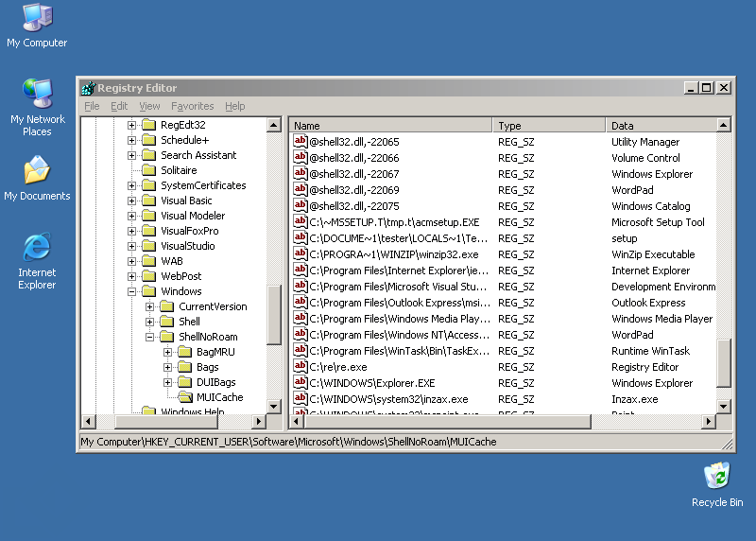Click the DUIBags folder icon
The width and height of the screenshot is (756, 541).
185,382
